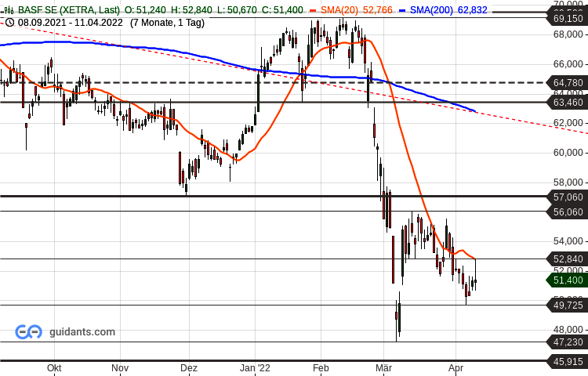The image size is (588, 376).
Task: Open the guidants.com link
Action: coord(82,332)
